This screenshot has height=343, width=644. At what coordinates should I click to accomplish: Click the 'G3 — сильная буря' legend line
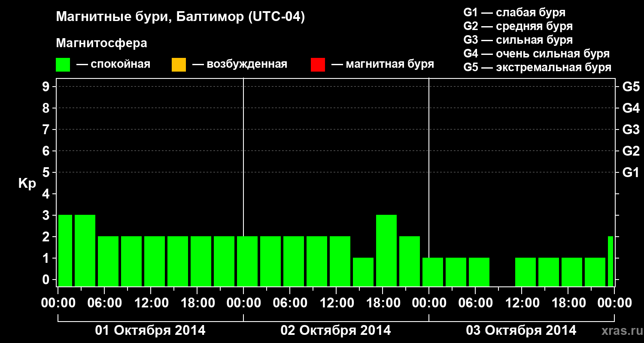click(518, 40)
